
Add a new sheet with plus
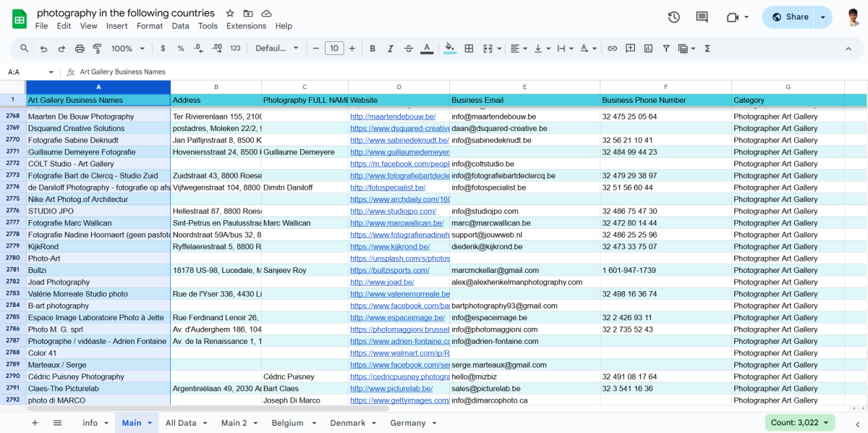[x=35, y=423]
